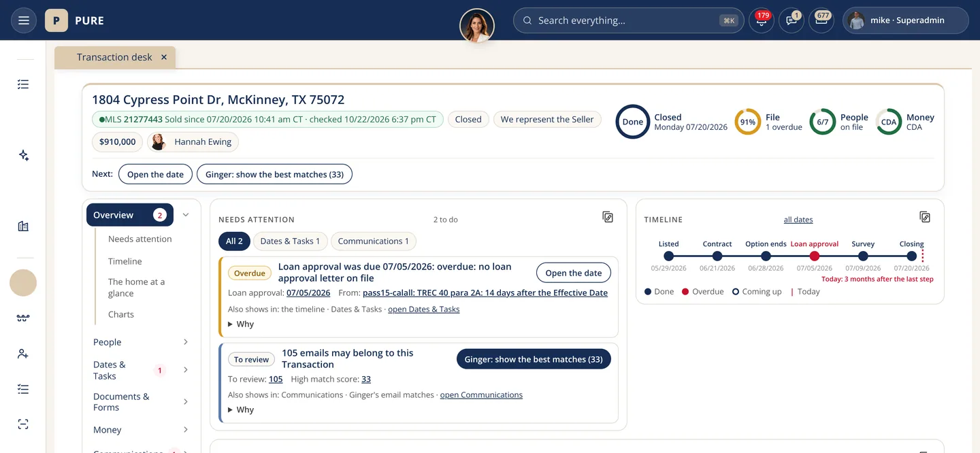This screenshot has width=980, height=453.
Task: Click Ginger best matches chip in Next row
Action: tap(274, 174)
